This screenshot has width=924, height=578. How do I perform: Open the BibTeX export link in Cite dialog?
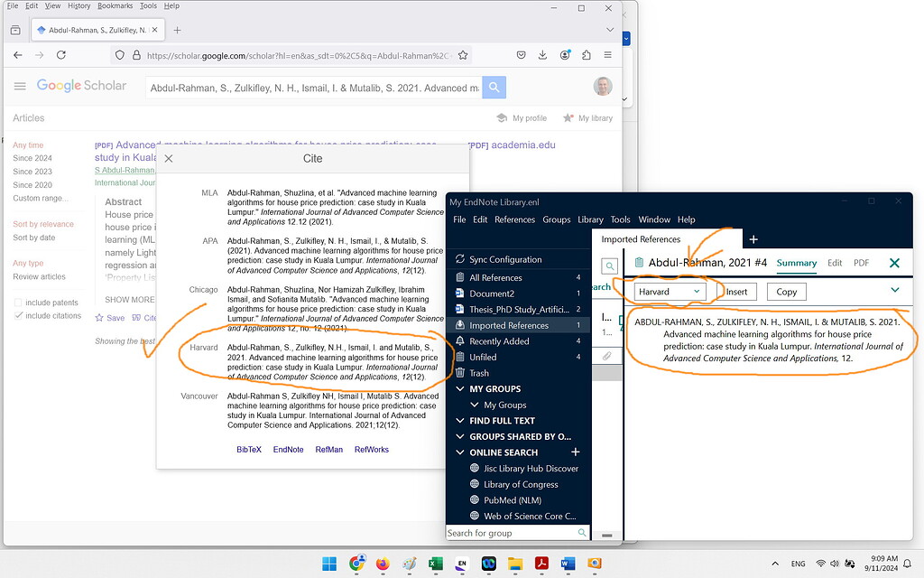[249, 448]
